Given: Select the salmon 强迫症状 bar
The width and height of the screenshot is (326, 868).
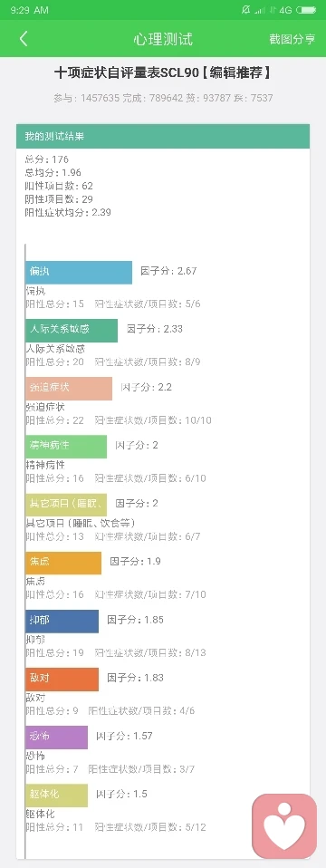Looking at the screenshot, I should click(x=69, y=389).
